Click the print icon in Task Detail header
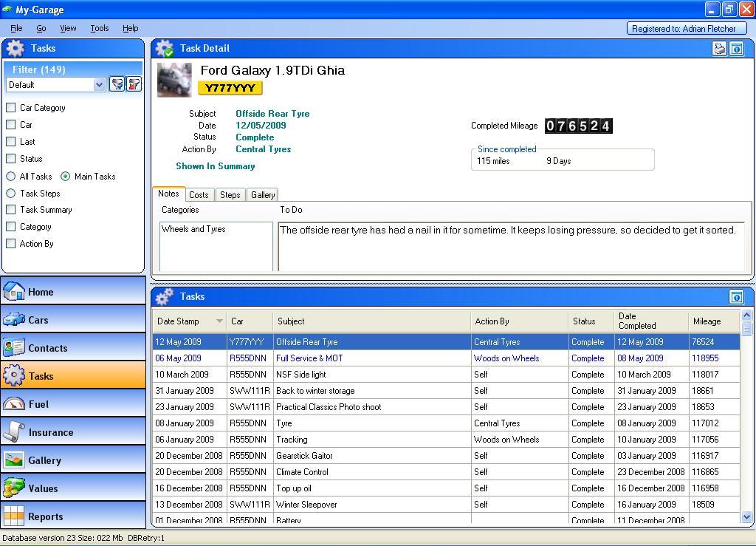This screenshot has width=756, height=546. pyautogui.click(x=719, y=49)
